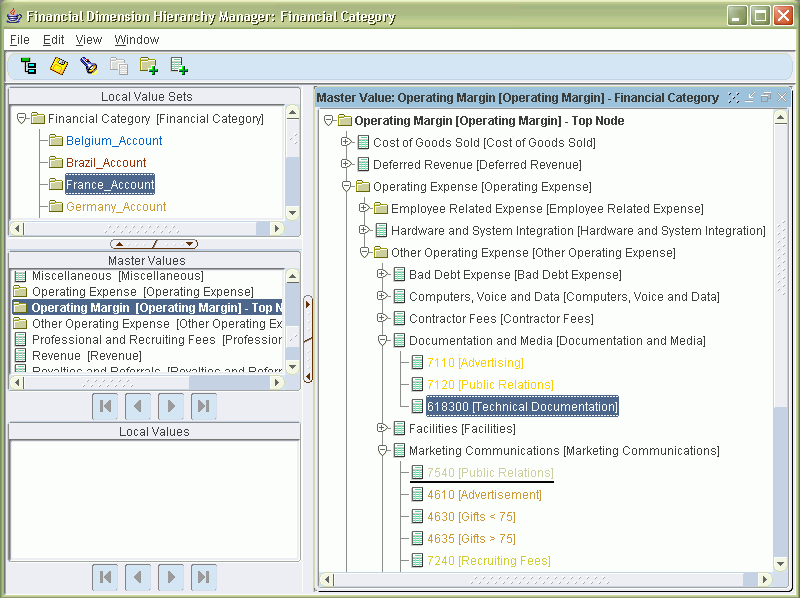Click the hierarchy pane vertical scroll down arrow
Image resolution: width=800 pixels, height=598 pixels.
click(x=780, y=564)
